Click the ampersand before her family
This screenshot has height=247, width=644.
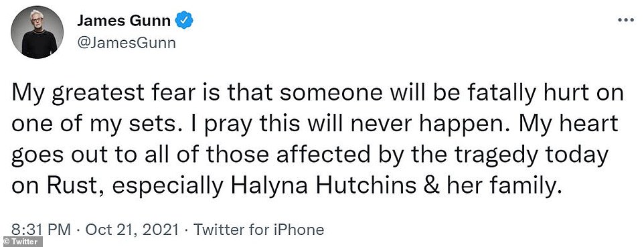click(x=432, y=187)
